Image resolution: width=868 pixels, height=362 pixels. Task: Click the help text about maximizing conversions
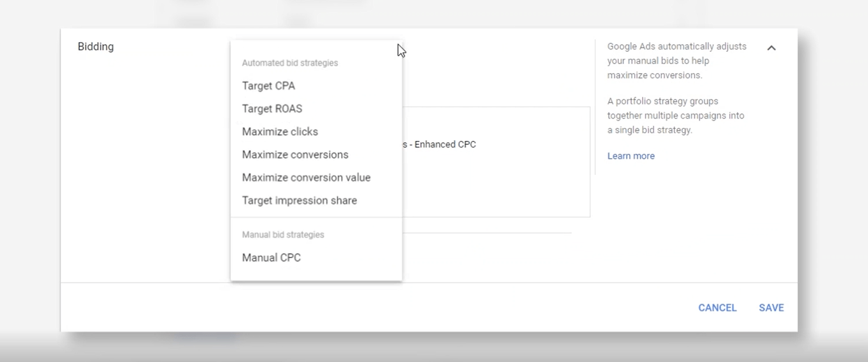coord(677,61)
